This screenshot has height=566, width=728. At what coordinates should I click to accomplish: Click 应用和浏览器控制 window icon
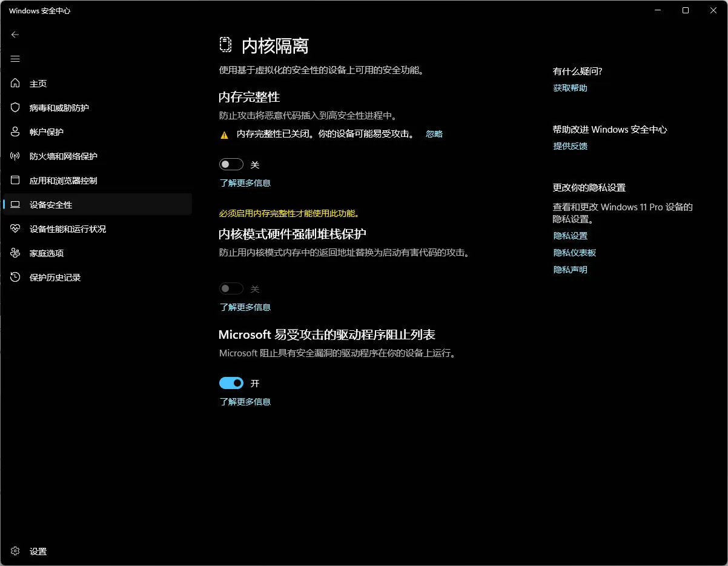point(16,181)
